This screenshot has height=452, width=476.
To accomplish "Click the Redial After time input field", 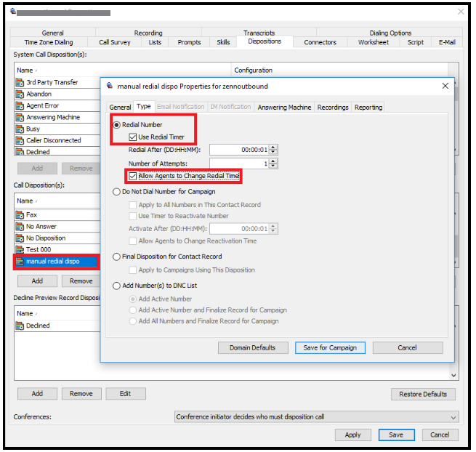I will click(x=240, y=150).
